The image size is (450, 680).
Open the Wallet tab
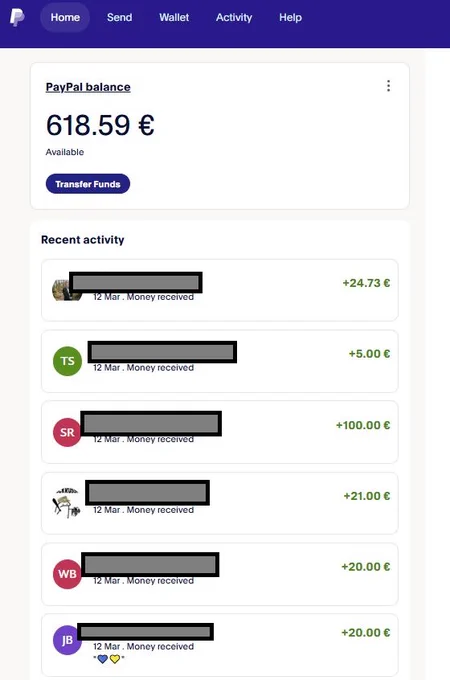tap(174, 17)
